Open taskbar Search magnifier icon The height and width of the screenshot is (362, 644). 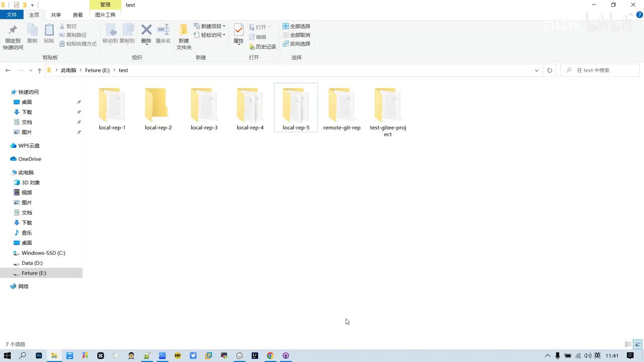click(x=23, y=355)
